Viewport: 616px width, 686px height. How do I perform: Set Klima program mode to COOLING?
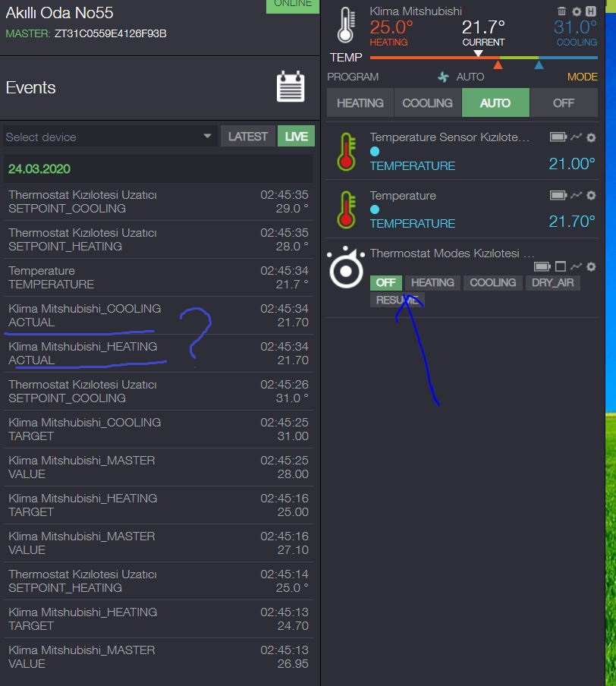427,102
